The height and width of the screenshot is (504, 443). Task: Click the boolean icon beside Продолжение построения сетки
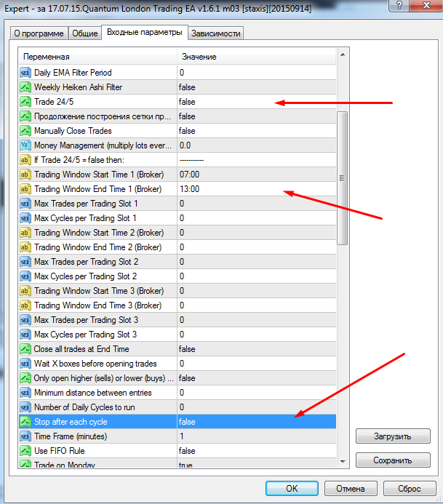click(25, 116)
